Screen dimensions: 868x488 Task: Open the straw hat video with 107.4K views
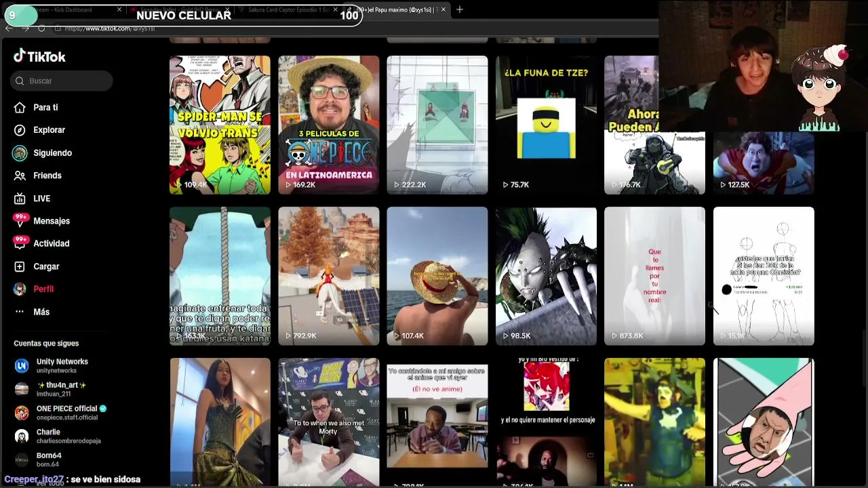click(437, 276)
